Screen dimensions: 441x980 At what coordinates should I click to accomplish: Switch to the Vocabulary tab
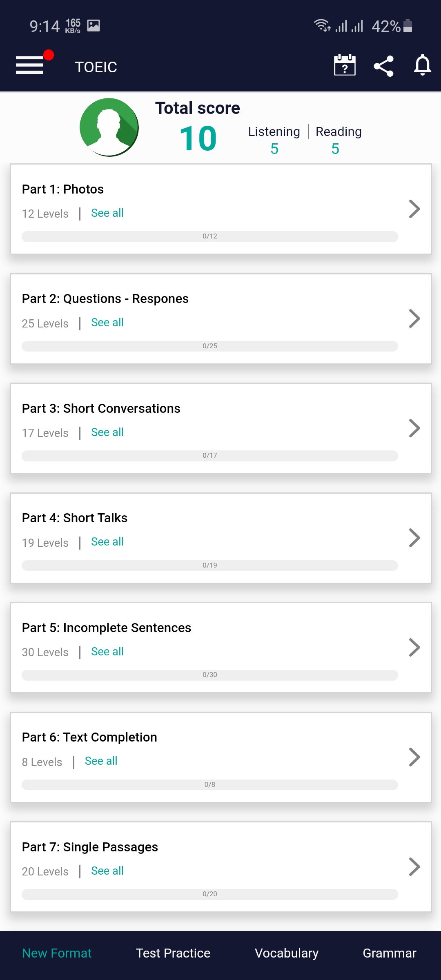pyautogui.click(x=286, y=953)
